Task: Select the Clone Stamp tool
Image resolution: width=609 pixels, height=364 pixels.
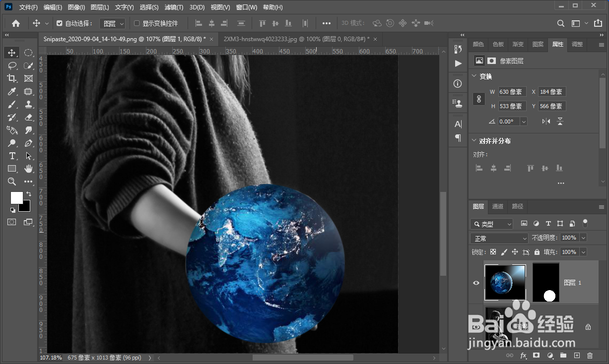Action: pos(28,104)
